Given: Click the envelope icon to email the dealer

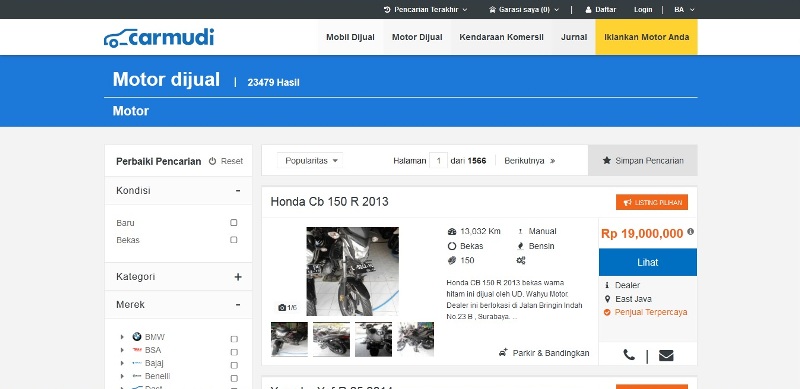Looking at the screenshot, I should coord(666,355).
